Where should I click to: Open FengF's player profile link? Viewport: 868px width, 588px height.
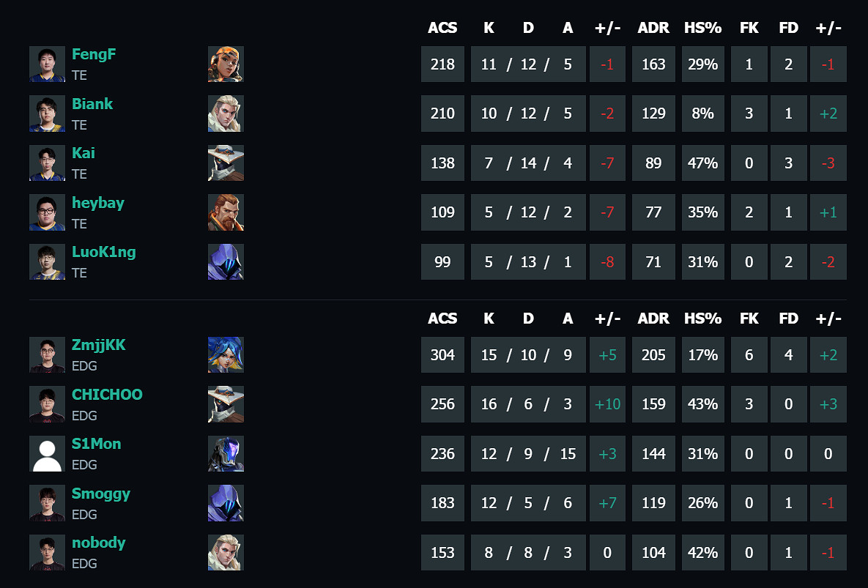pos(94,54)
